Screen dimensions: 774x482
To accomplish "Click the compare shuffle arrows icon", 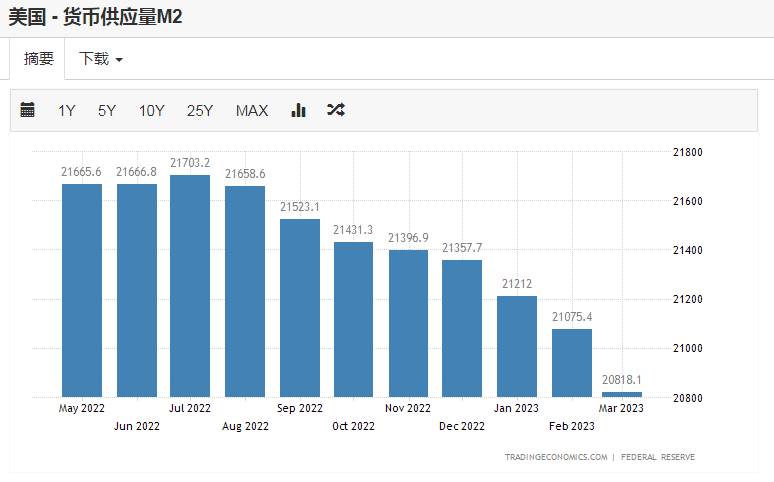I will (x=336, y=110).
